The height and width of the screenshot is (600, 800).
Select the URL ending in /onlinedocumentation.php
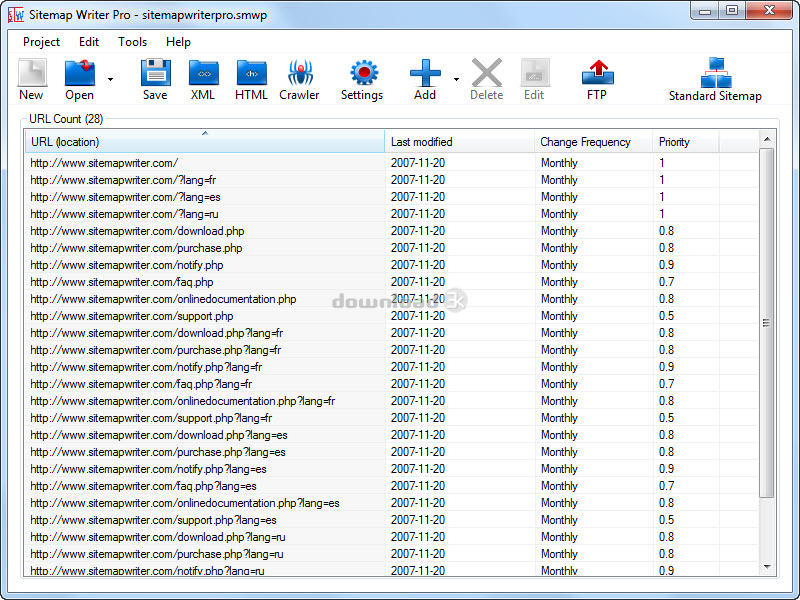(x=163, y=299)
